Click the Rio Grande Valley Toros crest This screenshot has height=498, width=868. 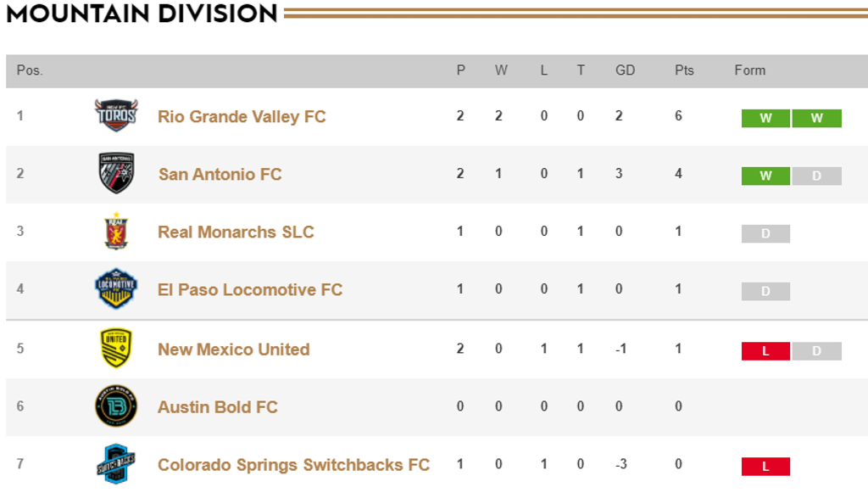[x=116, y=115]
